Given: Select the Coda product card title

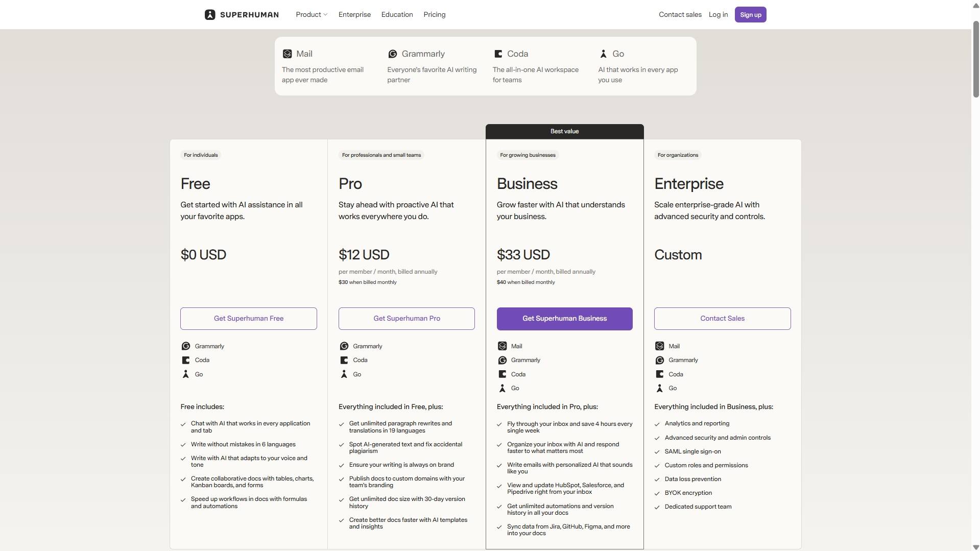Looking at the screenshot, I should coord(517,54).
